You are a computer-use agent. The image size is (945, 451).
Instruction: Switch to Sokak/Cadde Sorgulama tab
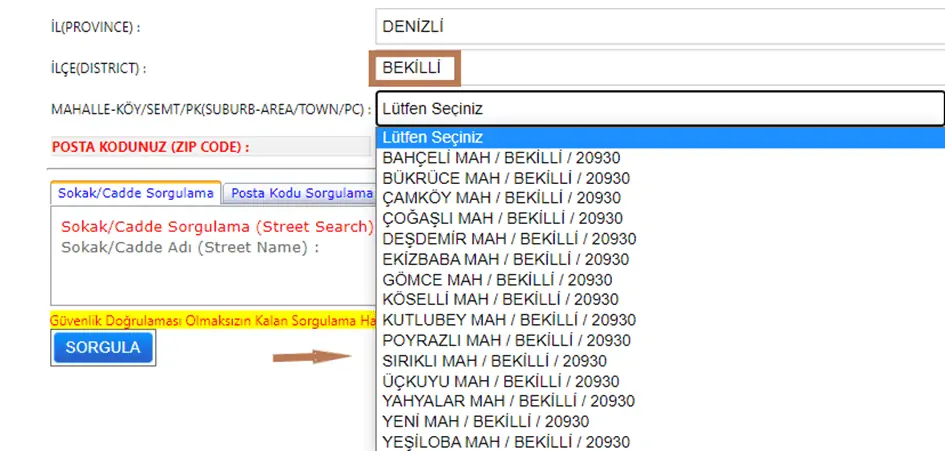point(136,192)
